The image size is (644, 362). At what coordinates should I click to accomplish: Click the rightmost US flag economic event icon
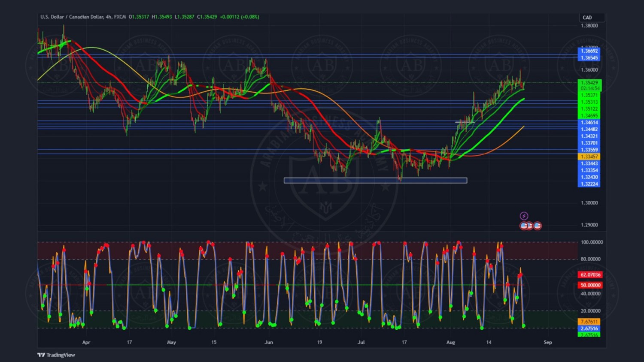coord(538,226)
